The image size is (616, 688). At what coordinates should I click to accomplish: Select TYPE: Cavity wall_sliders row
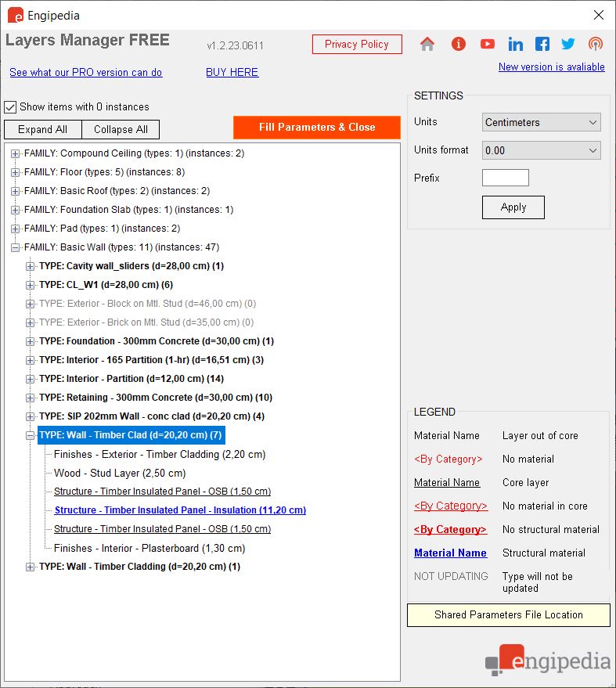[131, 266]
